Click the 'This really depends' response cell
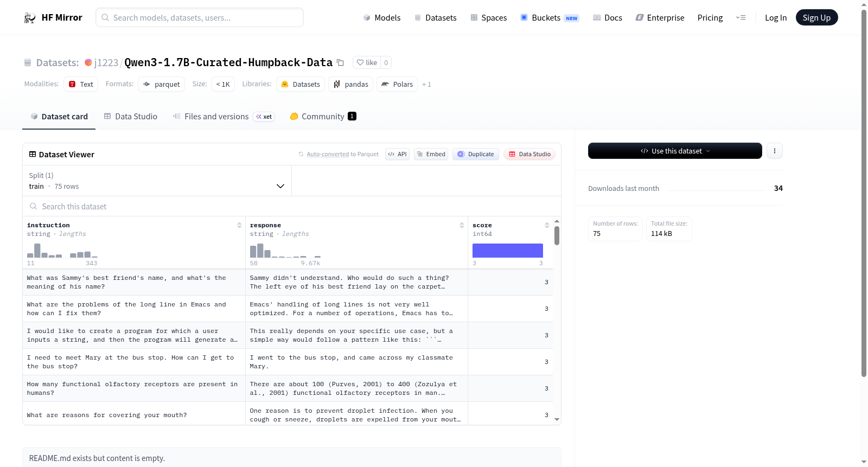 [356, 335]
